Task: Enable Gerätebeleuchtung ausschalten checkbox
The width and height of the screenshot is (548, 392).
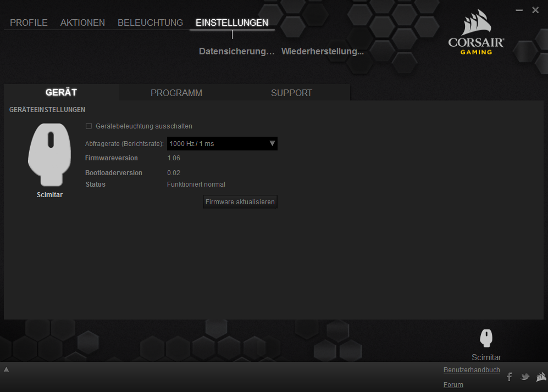Action: 89,126
